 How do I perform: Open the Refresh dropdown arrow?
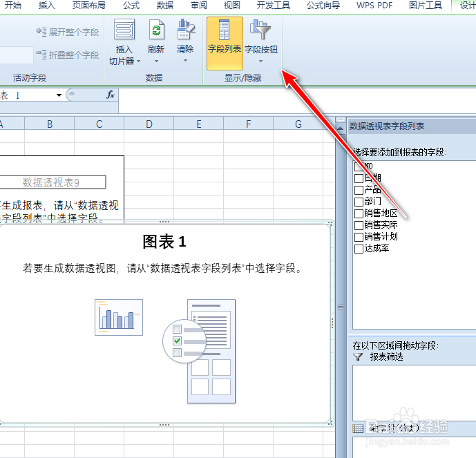click(x=156, y=61)
